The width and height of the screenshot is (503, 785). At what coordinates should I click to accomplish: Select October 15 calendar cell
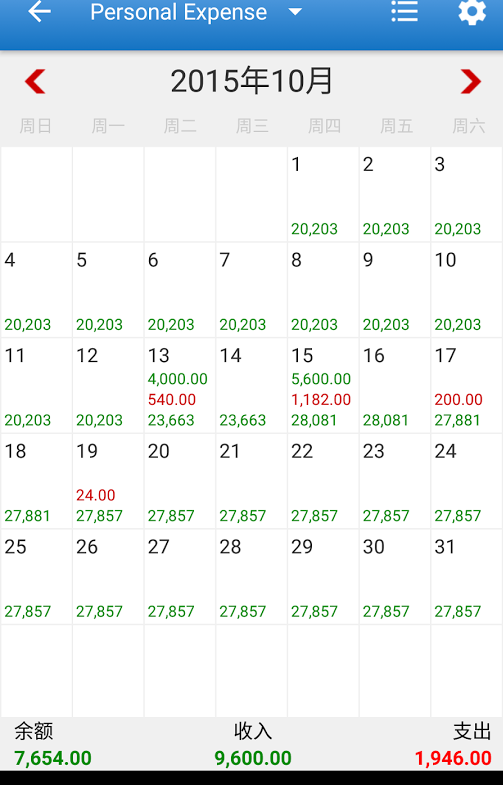point(323,385)
